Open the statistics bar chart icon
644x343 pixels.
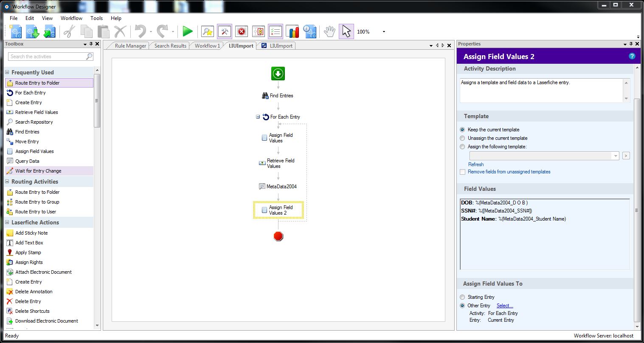[292, 31]
